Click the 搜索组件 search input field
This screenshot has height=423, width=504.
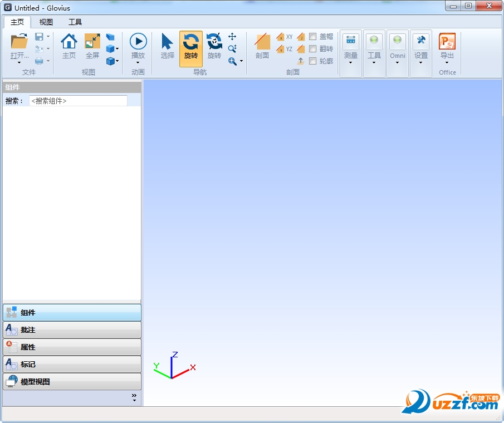[x=78, y=101]
